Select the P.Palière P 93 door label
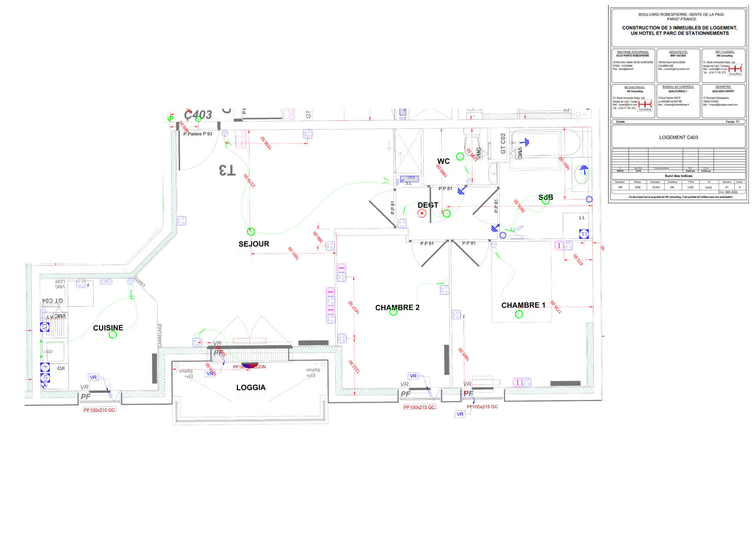 (x=198, y=134)
